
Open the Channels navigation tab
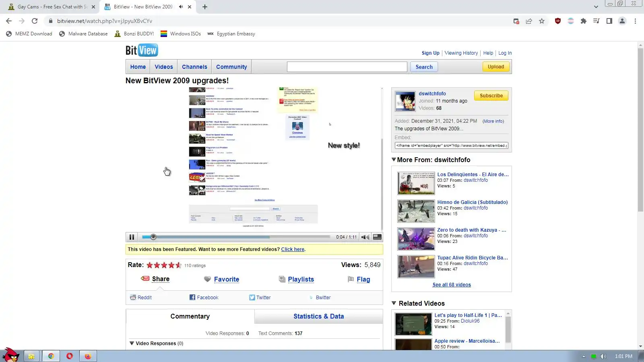(x=194, y=67)
